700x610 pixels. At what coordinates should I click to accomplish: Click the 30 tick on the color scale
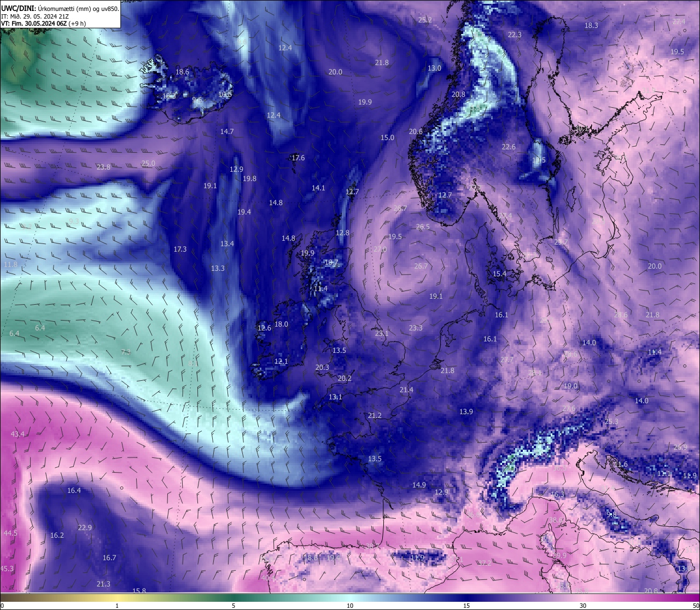coord(583,606)
